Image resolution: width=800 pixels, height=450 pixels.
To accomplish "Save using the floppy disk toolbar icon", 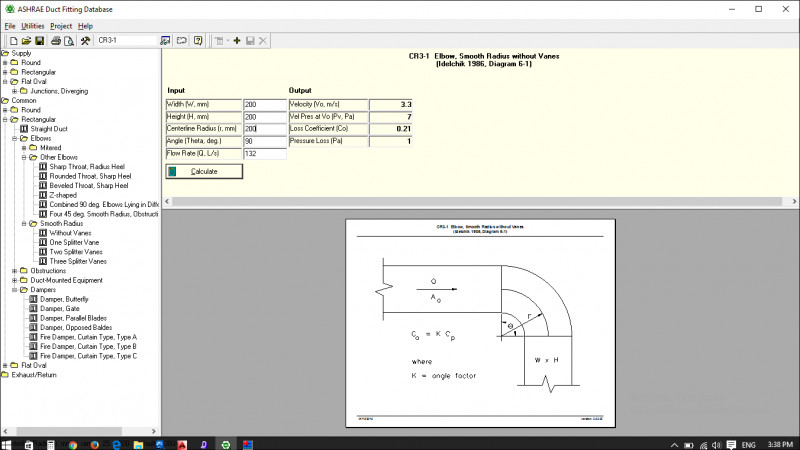I will pyautogui.click(x=39, y=41).
